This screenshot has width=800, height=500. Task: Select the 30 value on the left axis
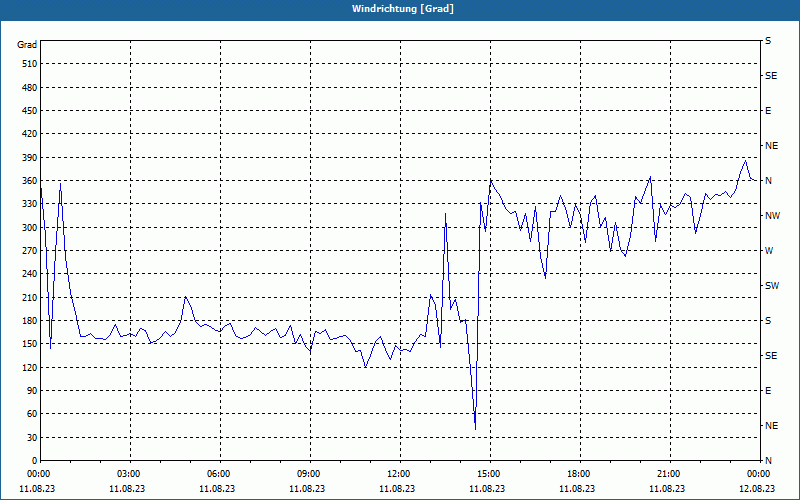pos(32,437)
